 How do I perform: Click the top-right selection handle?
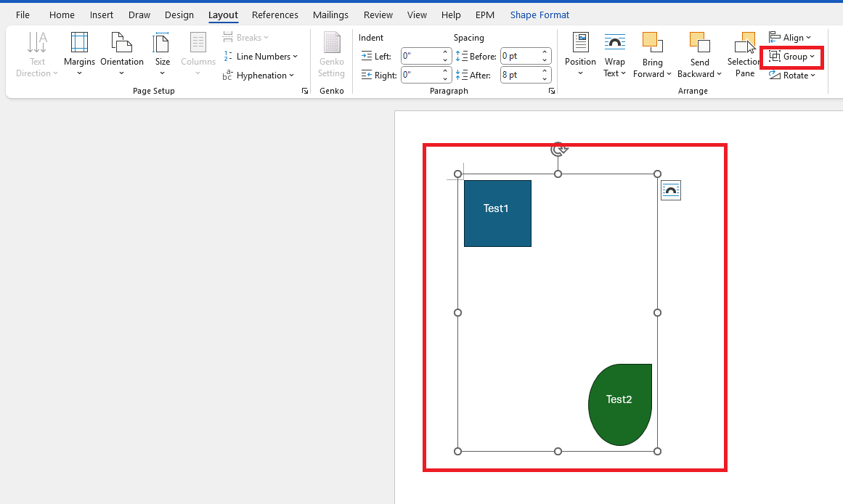point(658,174)
